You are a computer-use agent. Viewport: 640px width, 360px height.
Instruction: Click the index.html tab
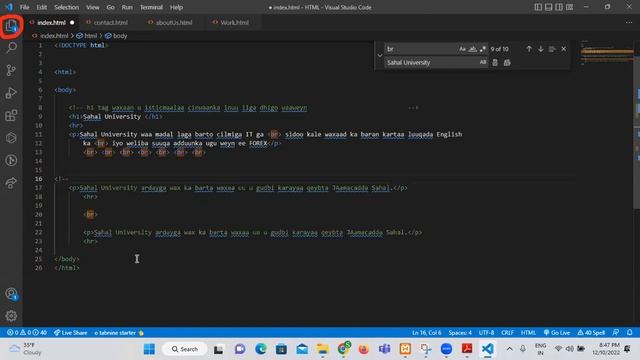[x=51, y=22]
